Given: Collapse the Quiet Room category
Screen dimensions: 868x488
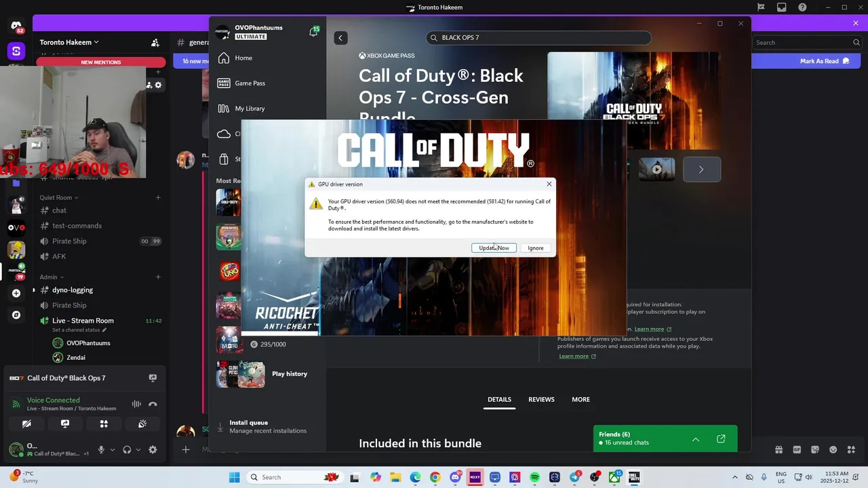Looking at the screenshot, I should click(x=58, y=198).
